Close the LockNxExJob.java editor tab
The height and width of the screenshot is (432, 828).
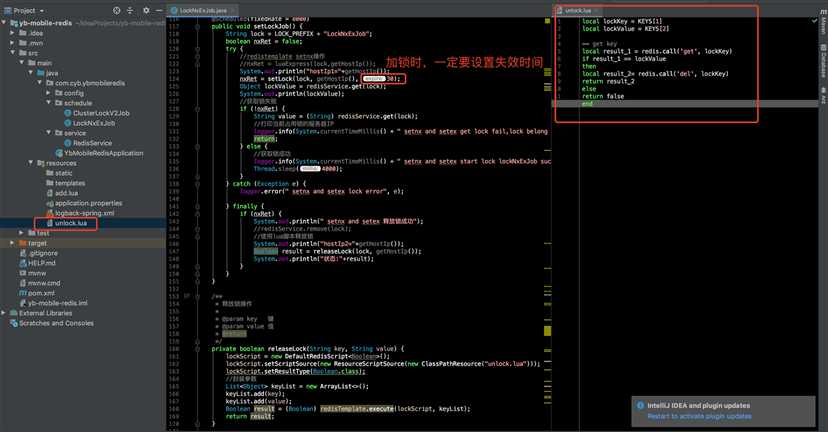pyautogui.click(x=233, y=10)
